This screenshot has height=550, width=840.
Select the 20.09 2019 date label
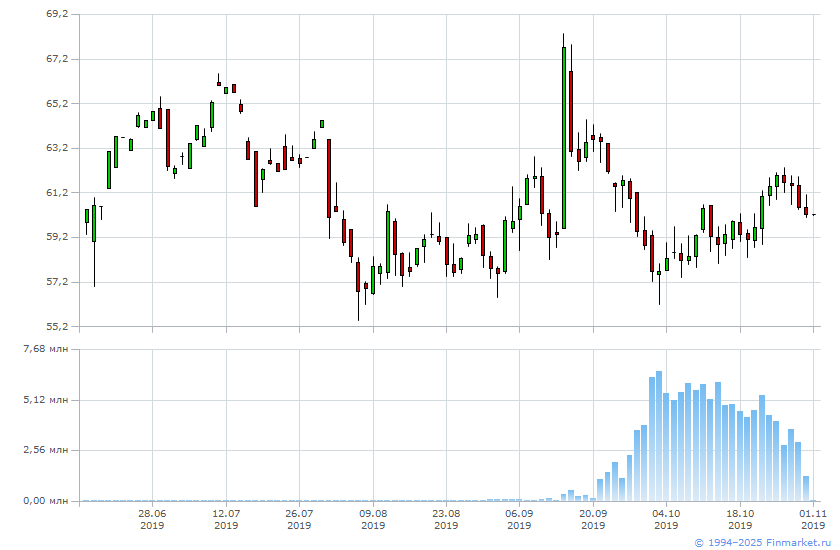(593, 519)
